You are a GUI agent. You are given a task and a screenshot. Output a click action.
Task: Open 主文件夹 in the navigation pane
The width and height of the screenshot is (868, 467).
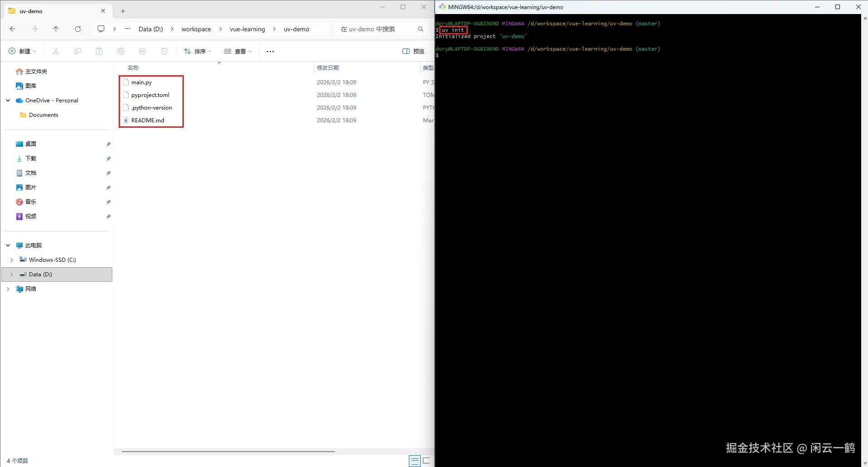pyautogui.click(x=31, y=72)
